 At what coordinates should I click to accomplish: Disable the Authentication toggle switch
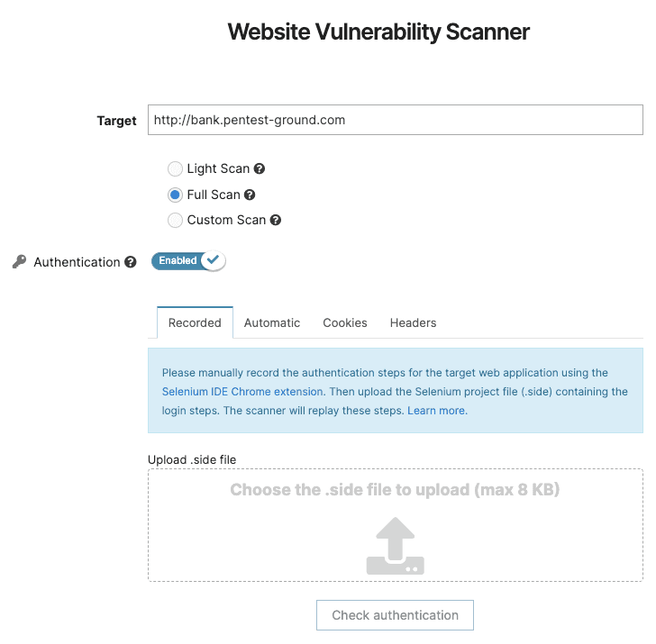(188, 261)
